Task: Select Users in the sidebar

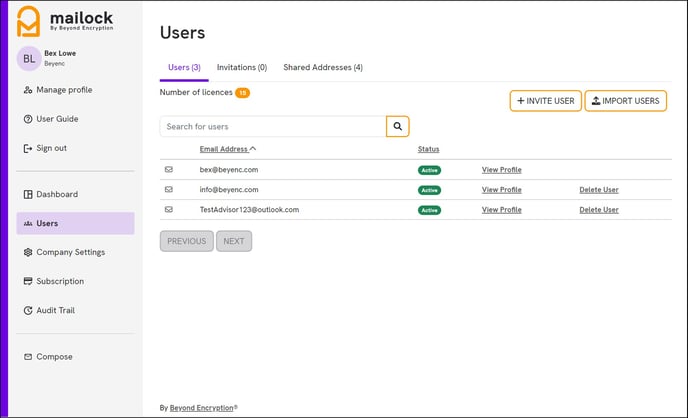Action: pos(75,223)
